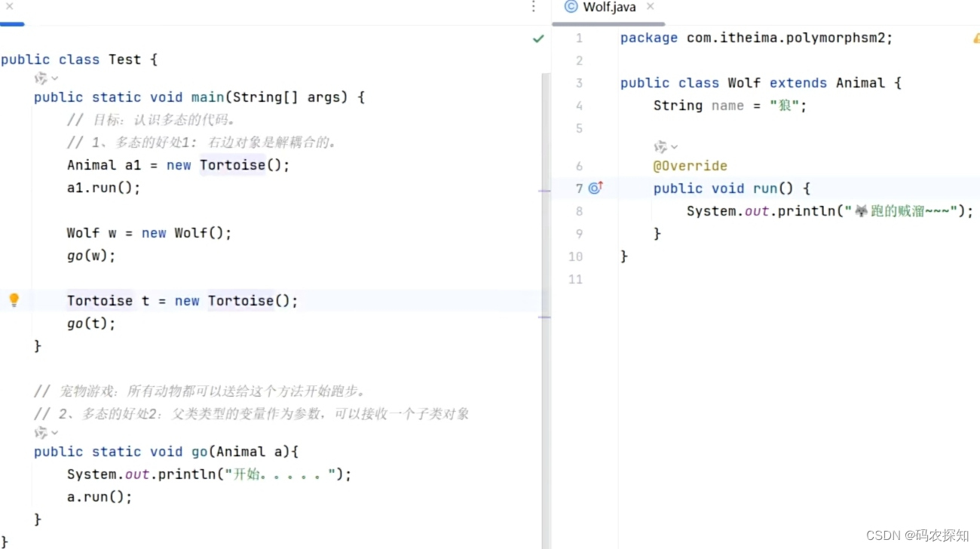Close the left editor tab
980x549 pixels.
pos(10,6)
